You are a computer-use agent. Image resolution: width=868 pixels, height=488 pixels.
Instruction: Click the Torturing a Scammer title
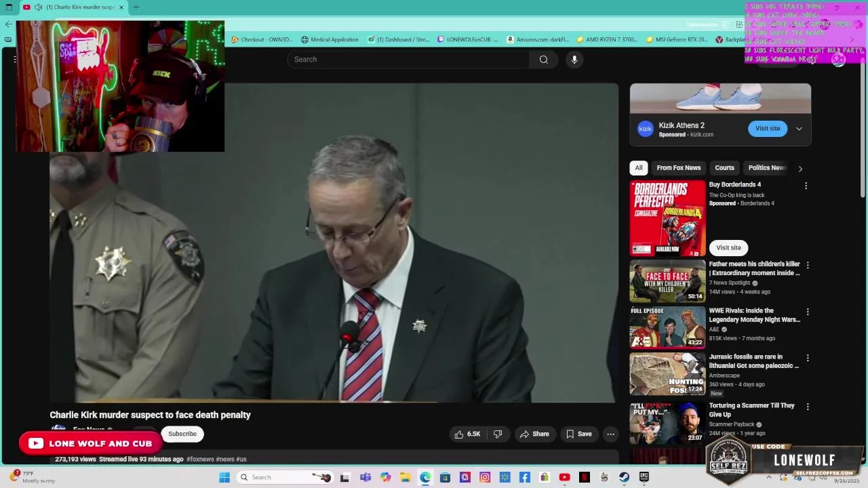coord(751,410)
